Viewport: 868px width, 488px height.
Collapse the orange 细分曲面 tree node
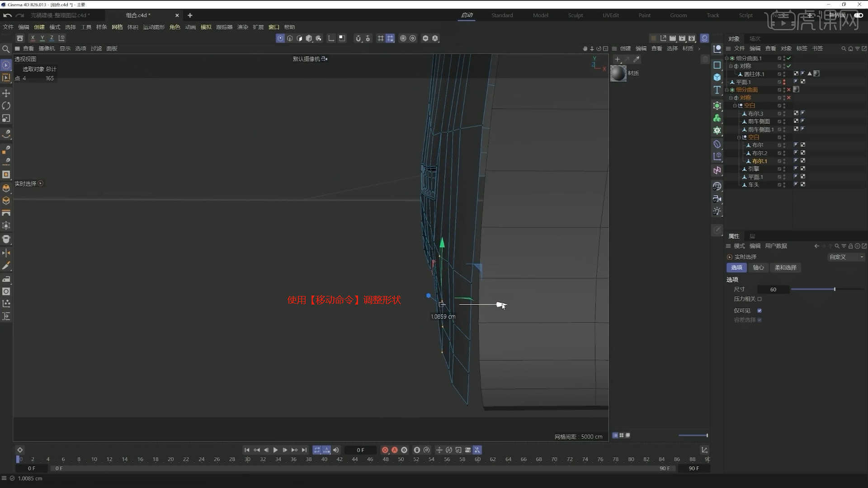pyautogui.click(x=726, y=90)
